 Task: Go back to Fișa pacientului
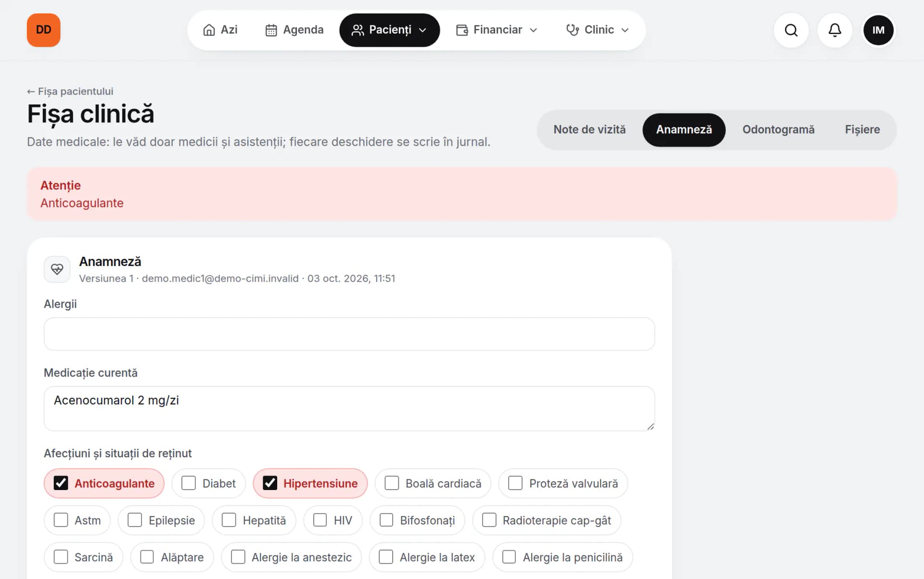point(70,91)
